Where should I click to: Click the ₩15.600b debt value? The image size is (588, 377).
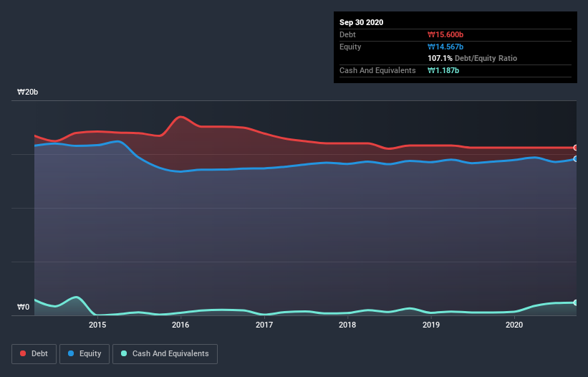(x=445, y=34)
